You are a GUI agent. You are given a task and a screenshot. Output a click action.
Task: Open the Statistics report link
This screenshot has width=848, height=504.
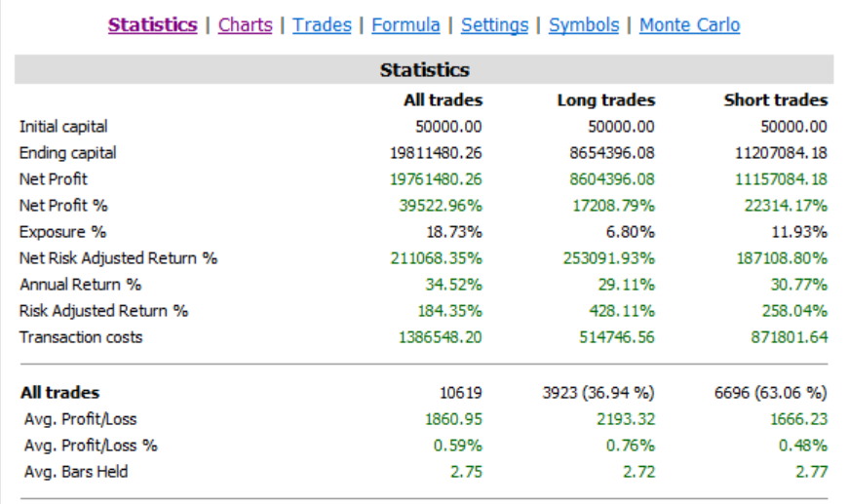pos(152,25)
